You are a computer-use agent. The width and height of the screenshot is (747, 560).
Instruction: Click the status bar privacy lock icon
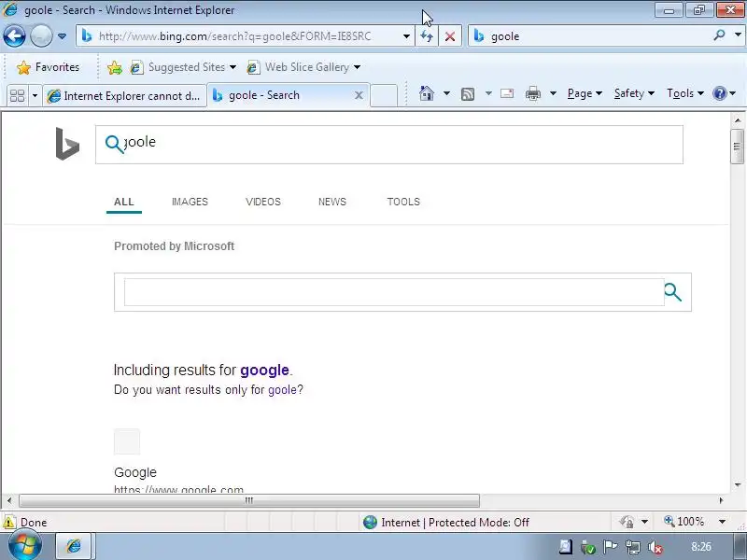tap(627, 523)
